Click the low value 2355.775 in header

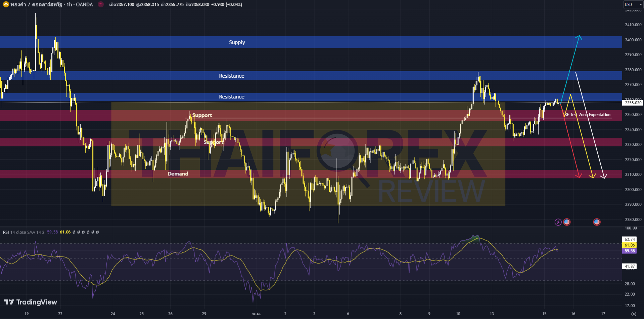coord(175,5)
